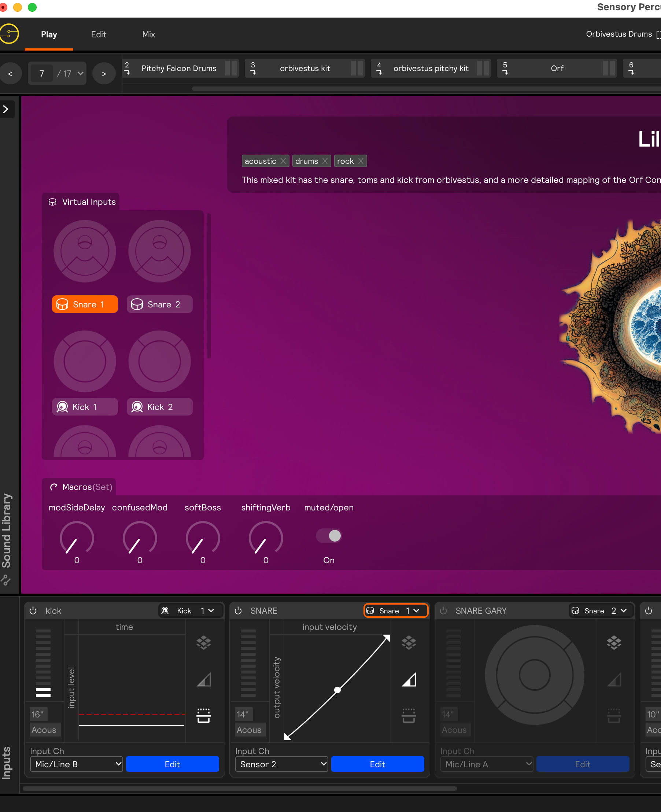Click the drum pad icon in SNARE panel
This screenshot has width=661, height=812.
[x=409, y=716]
